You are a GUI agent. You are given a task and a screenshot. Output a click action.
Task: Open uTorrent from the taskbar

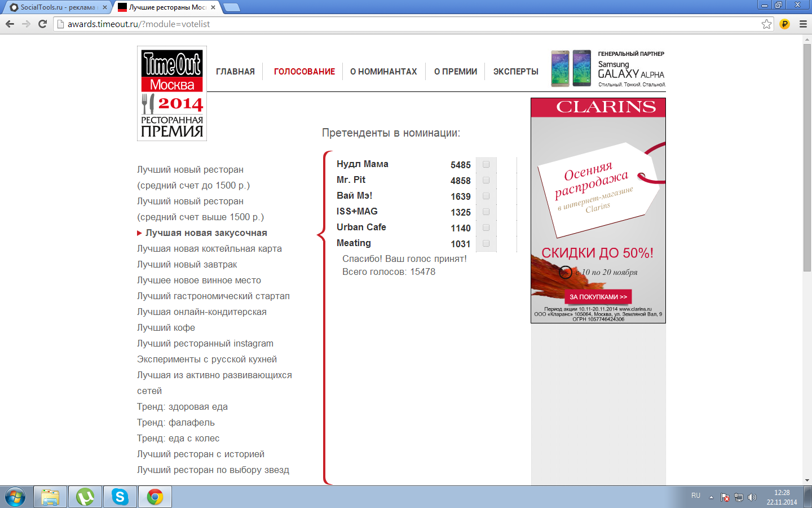tap(85, 497)
